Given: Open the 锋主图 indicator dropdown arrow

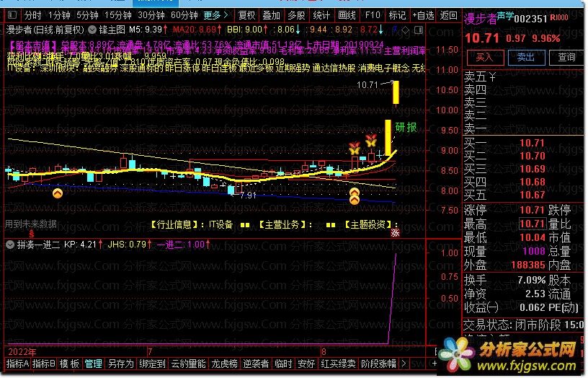Looking at the screenshot, I should point(92,30).
